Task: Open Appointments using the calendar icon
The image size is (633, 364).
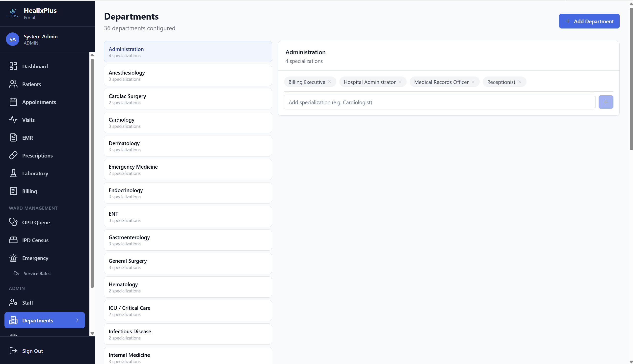Action: [13, 102]
